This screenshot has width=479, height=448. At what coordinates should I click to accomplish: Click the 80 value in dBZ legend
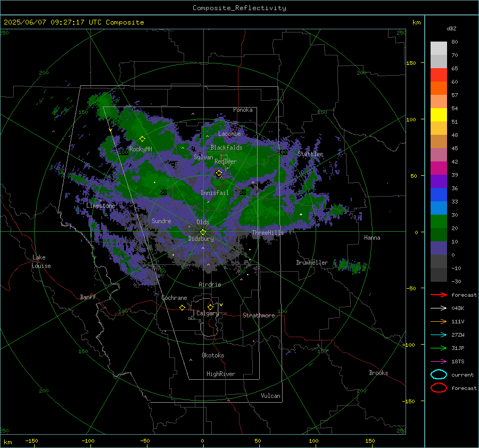(x=455, y=42)
